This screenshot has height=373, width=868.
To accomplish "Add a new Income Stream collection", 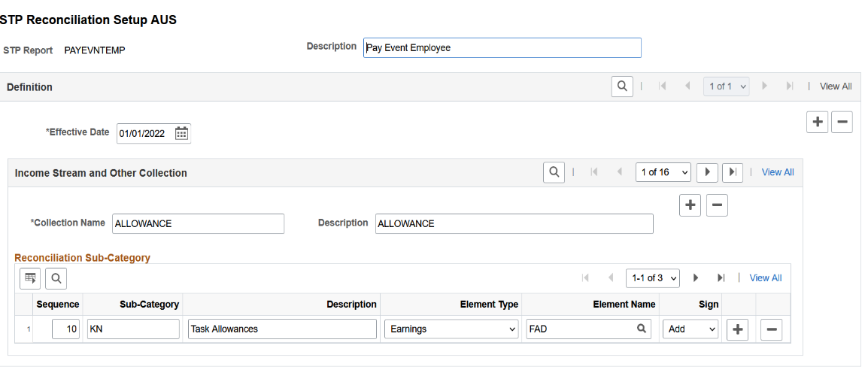I will tap(690, 205).
